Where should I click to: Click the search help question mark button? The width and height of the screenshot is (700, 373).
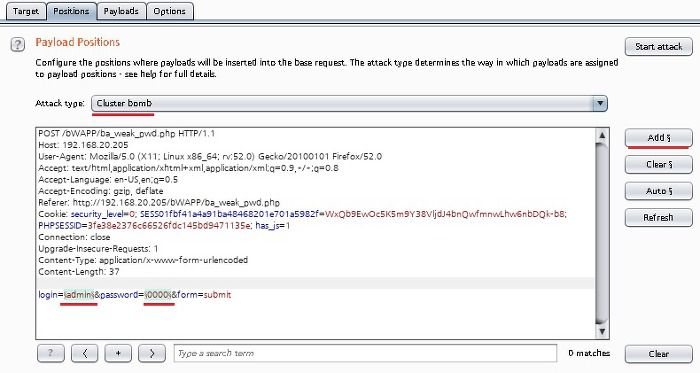pos(50,353)
